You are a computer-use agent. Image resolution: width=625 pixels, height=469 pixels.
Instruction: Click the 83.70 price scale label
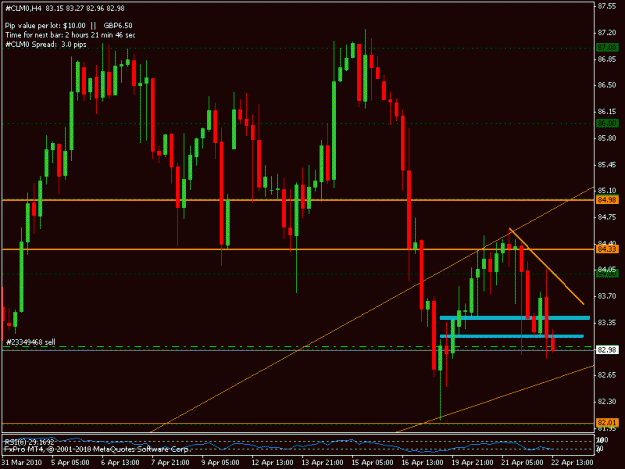(x=607, y=296)
